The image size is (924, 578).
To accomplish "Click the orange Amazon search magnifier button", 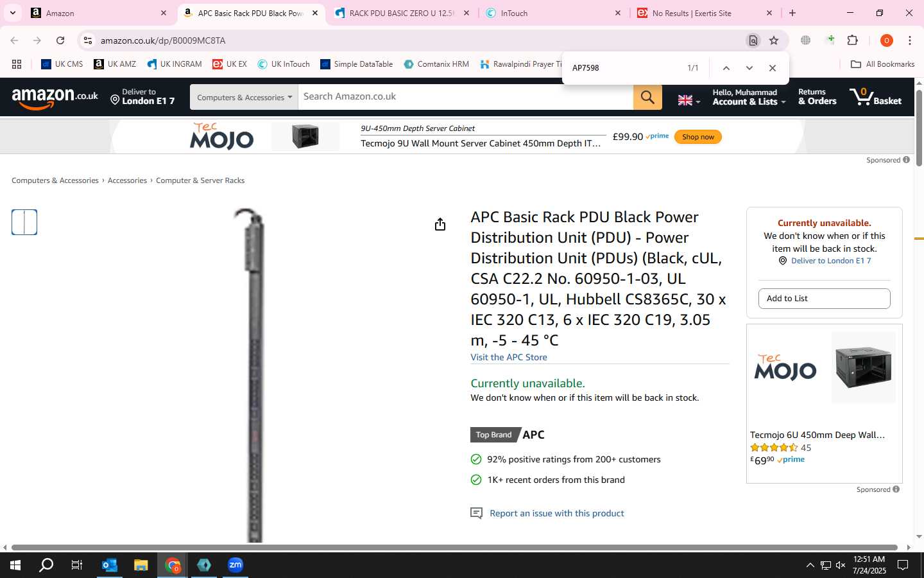I will tap(647, 97).
